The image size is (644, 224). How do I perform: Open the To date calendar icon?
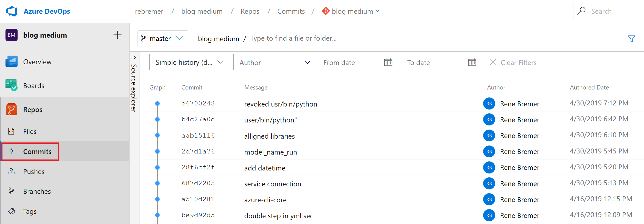(x=472, y=62)
